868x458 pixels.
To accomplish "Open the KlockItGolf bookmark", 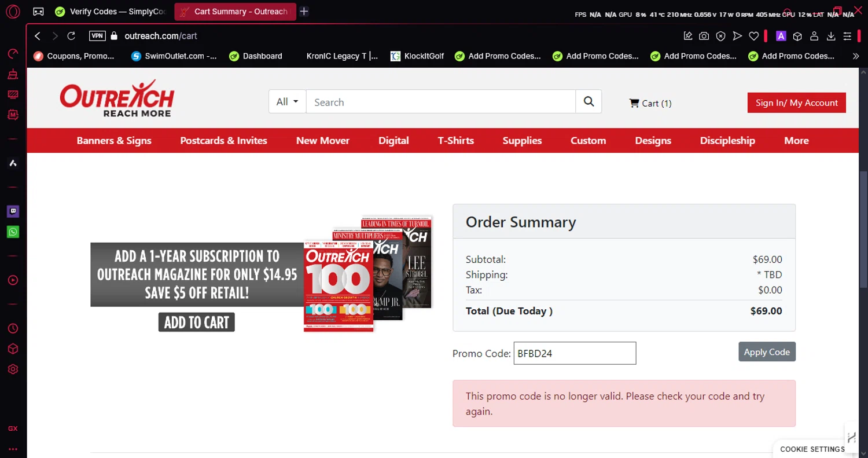I will tap(417, 56).
